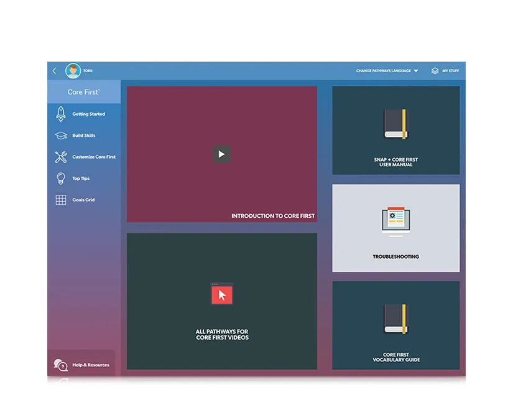Open Help & Resources chat icon
The width and height of the screenshot is (513, 420).
coord(61,365)
